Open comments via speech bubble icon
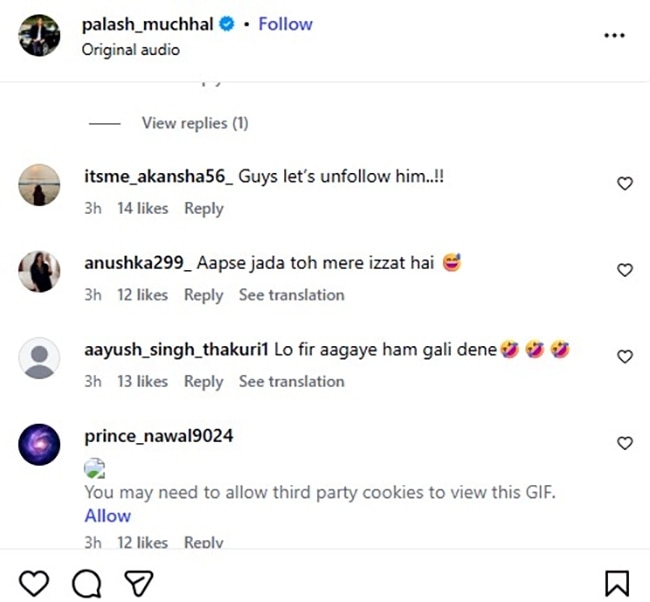 pos(87,583)
